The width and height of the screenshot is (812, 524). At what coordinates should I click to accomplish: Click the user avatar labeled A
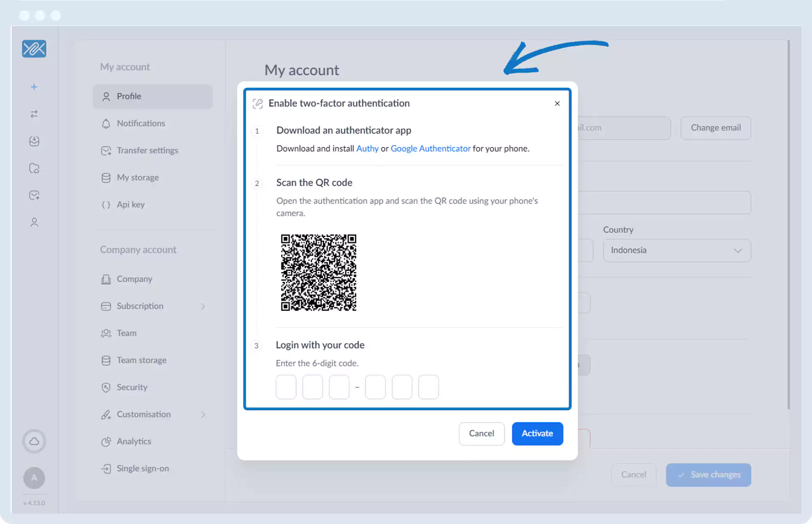click(34, 478)
